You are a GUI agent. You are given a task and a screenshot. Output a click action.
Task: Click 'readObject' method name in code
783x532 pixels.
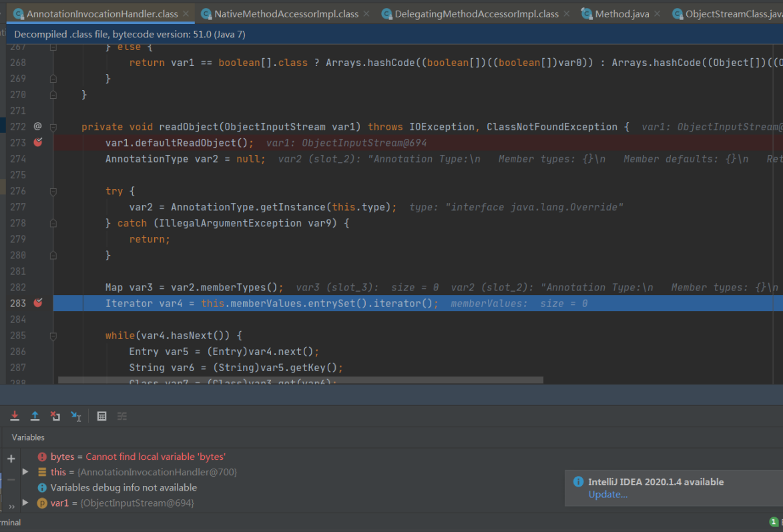click(x=189, y=127)
